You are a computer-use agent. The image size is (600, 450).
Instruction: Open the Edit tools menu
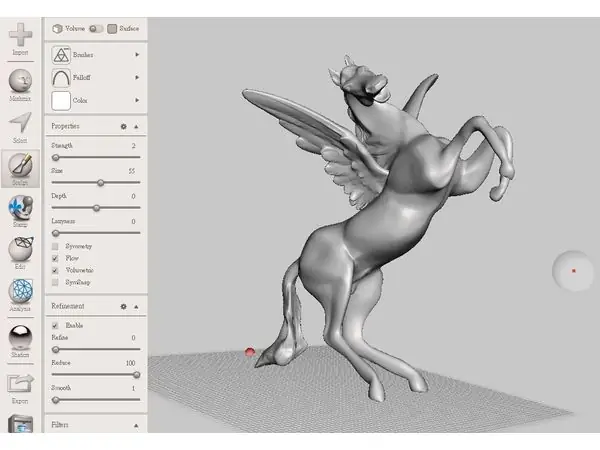(x=20, y=253)
